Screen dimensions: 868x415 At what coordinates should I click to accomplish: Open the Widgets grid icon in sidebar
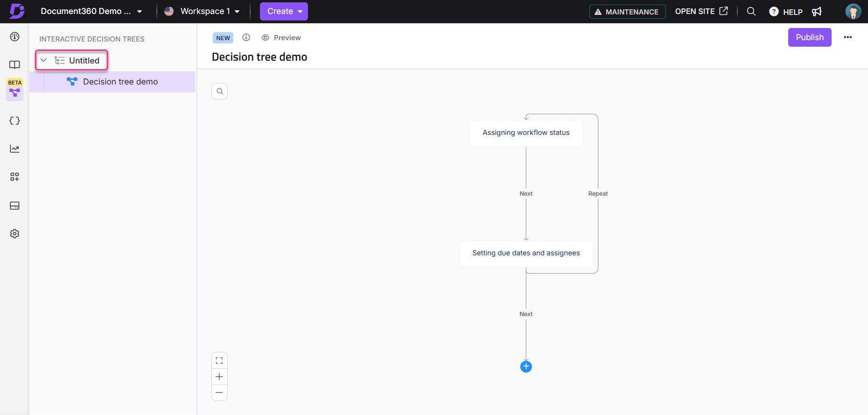(15, 177)
